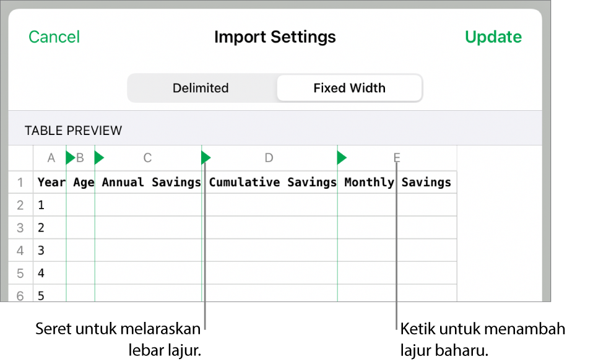Toggle the segmented control to Delimited
This screenshot has height=364, width=593.
(x=201, y=88)
